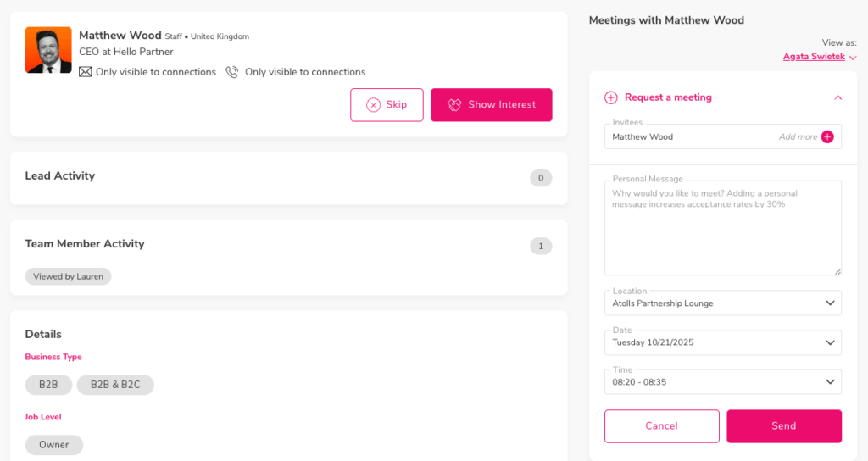Type in the Personal Message box
Image resolution: width=868 pixels, height=461 pixels.
coord(722,230)
